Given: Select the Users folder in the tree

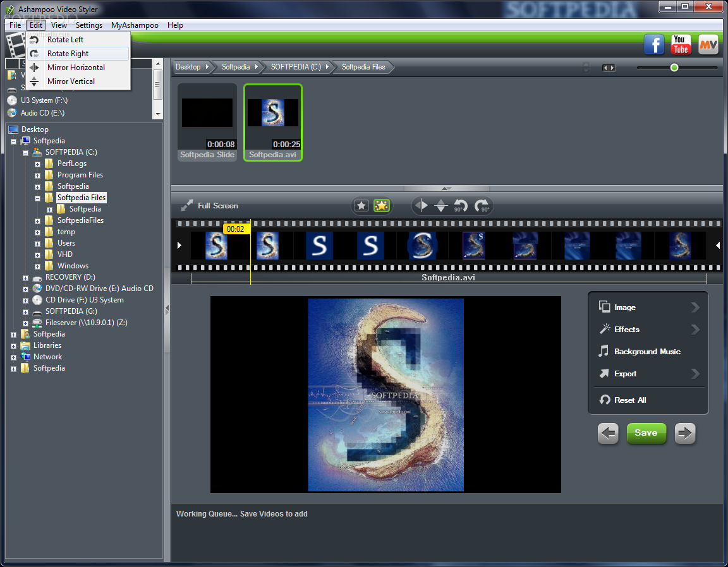Looking at the screenshot, I should coord(66,243).
